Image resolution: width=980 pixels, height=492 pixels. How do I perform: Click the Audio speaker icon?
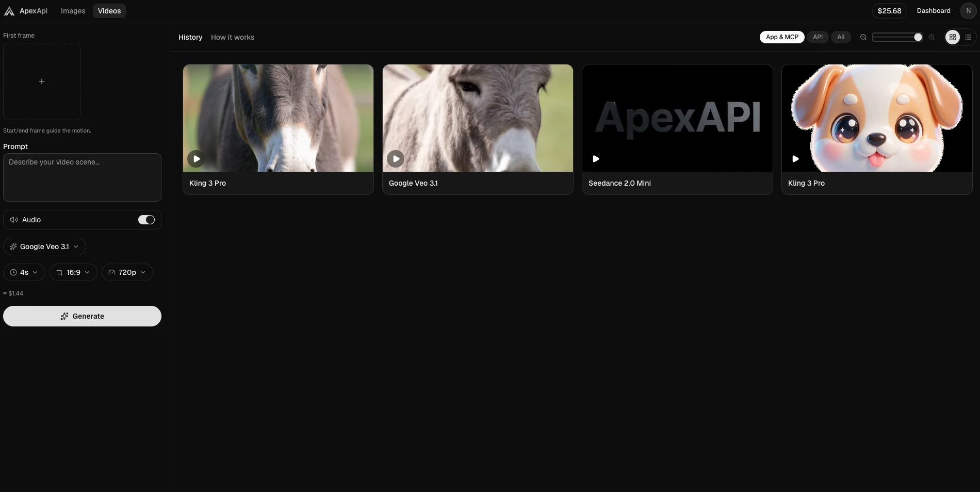pos(14,220)
